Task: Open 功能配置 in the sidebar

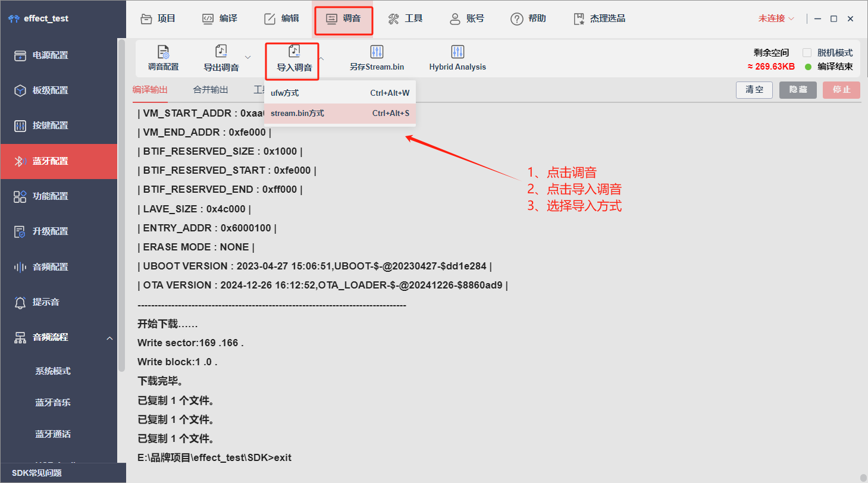Action: (x=59, y=196)
